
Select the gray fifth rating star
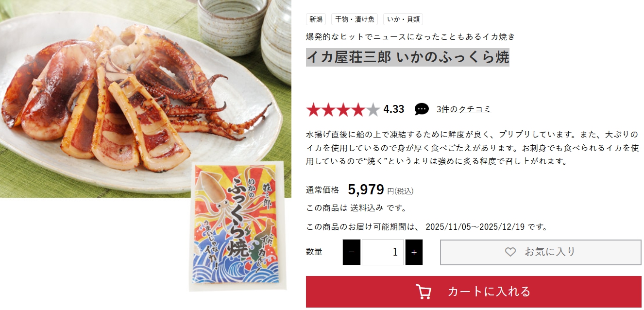click(373, 110)
